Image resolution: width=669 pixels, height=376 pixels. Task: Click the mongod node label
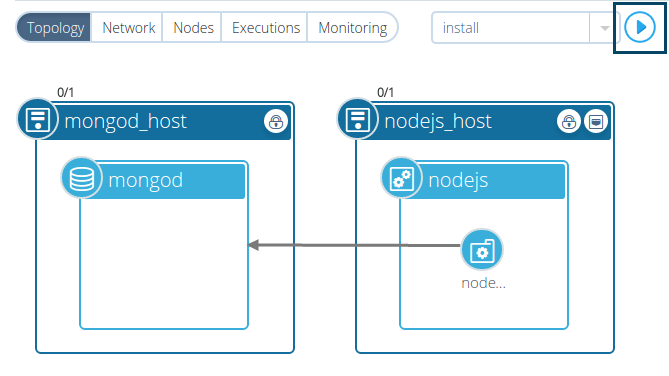coord(145,180)
